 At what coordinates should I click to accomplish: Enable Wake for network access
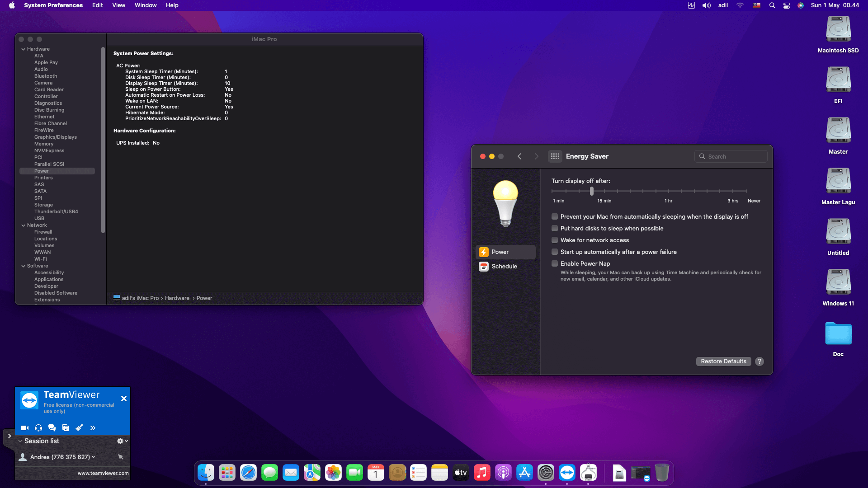(555, 240)
